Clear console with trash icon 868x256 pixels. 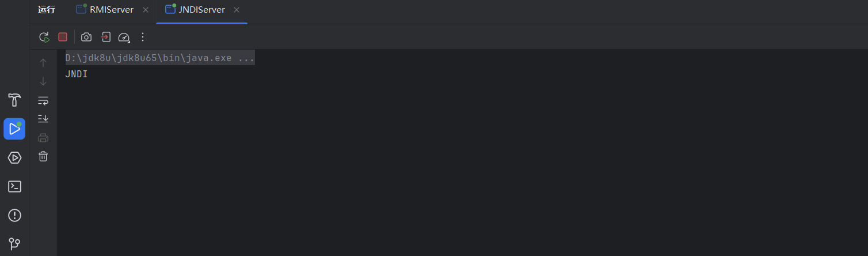[43, 156]
